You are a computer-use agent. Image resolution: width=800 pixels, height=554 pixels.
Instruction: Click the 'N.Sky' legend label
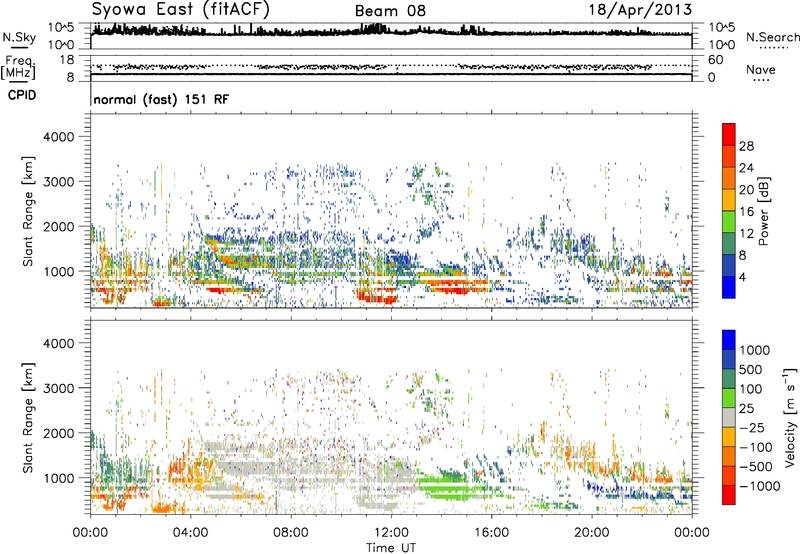19,37
